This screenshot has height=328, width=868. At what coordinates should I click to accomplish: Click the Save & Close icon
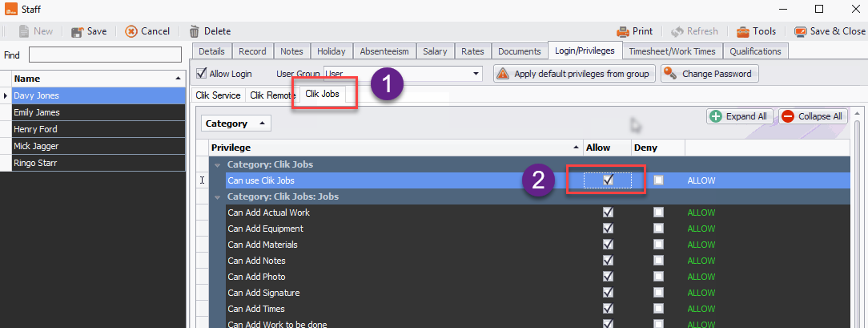800,31
